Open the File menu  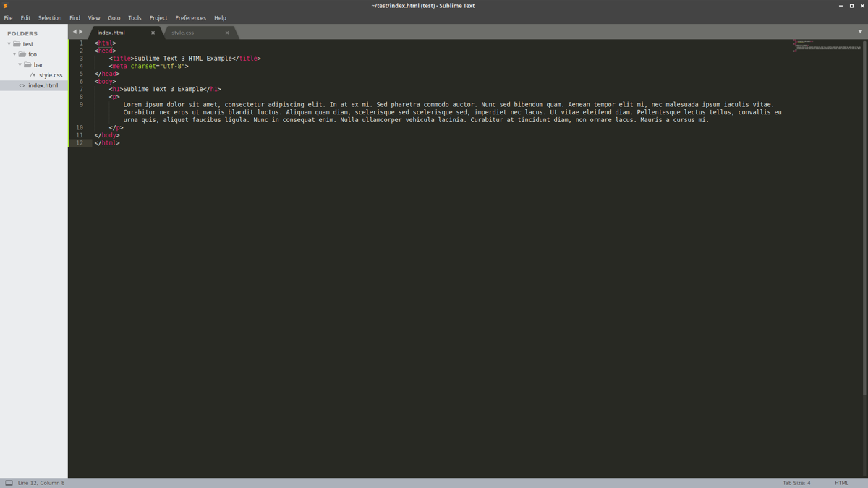click(8, 17)
